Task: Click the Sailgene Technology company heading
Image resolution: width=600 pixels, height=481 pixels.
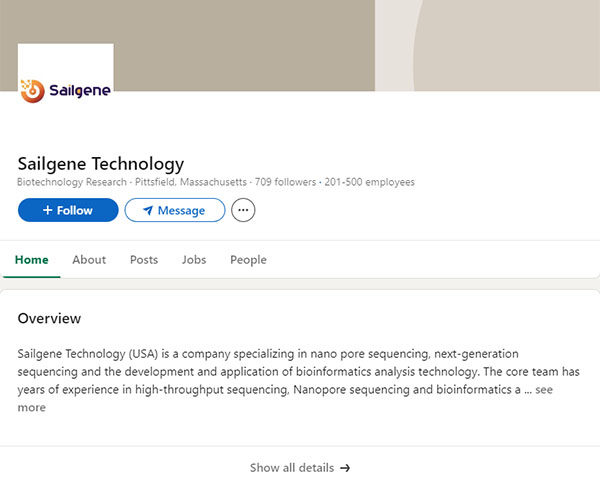Action: [x=101, y=164]
